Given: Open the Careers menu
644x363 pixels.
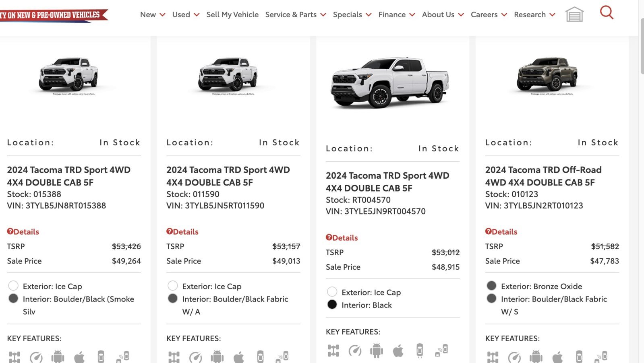Looking at the screenshot, I should (489, 14).
